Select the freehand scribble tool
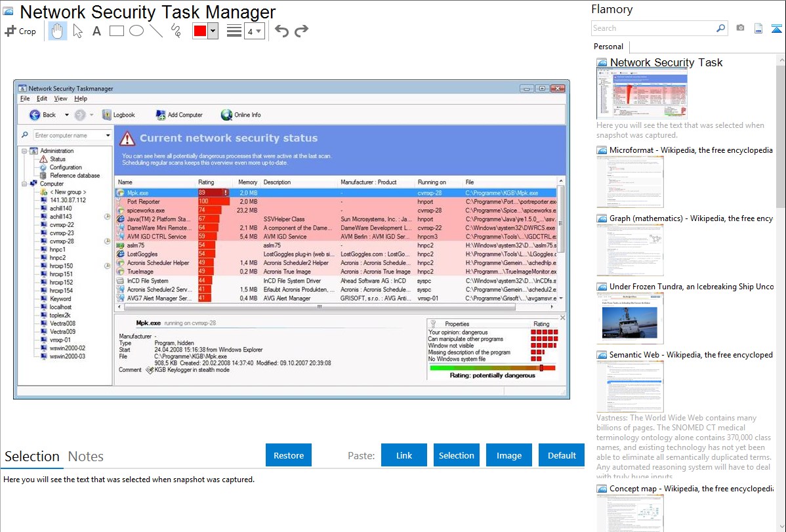Image resolution: width=786 pixels, height=532 pixels. 176,31
